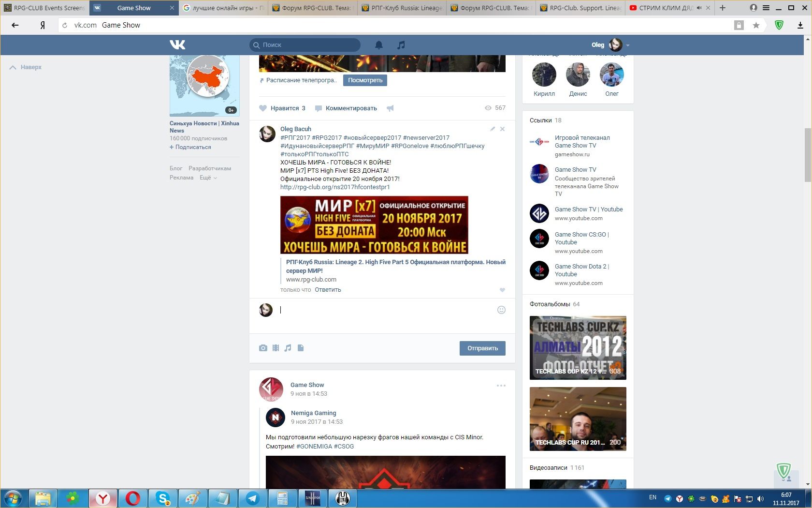Open Денис's profile avatar

(578, 75)
